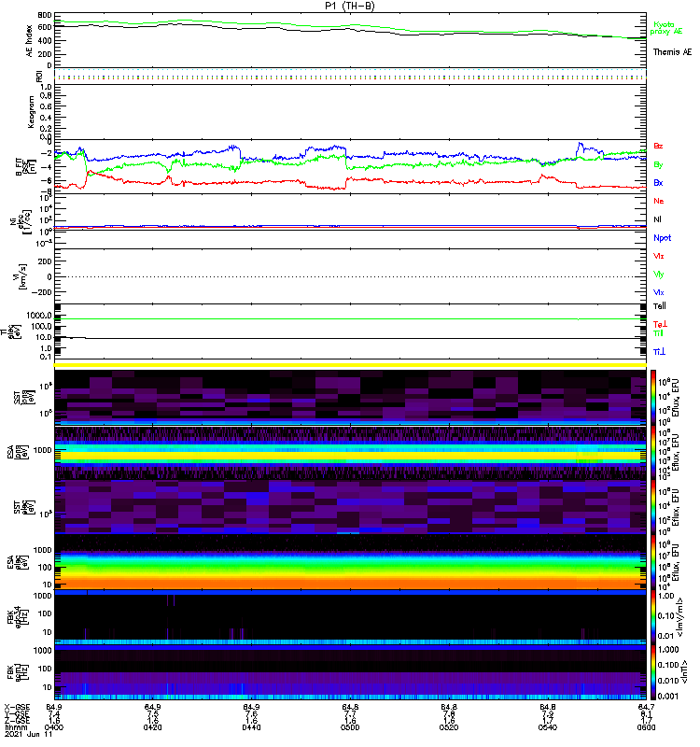The width and height of the screenshot is (700, 747).
Task: Click the 0500 time tick label
Action: click(x=350, y=727)
